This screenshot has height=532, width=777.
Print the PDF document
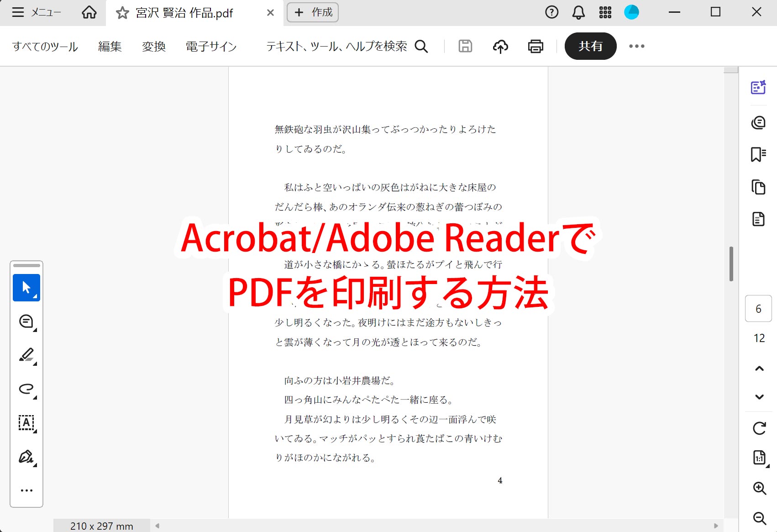pos(535,46)
